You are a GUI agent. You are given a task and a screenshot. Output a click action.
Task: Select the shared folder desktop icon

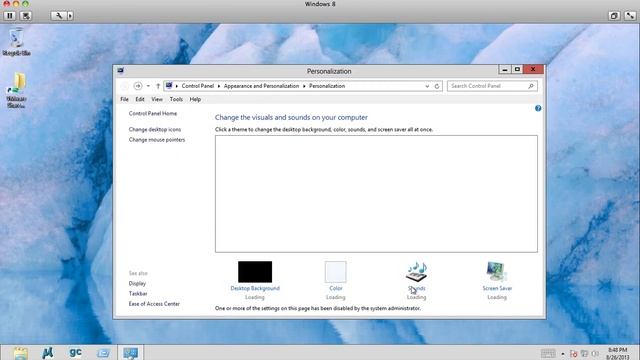16,90
